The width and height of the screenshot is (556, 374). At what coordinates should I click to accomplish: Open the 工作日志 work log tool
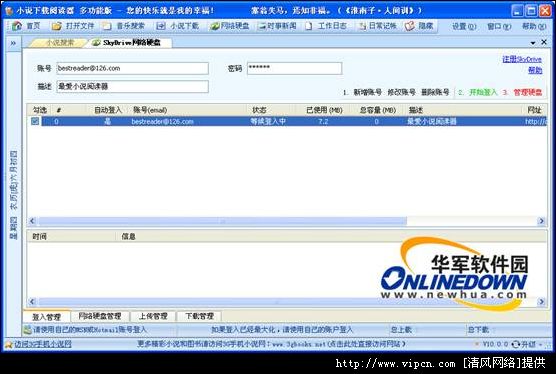point(326,26)
